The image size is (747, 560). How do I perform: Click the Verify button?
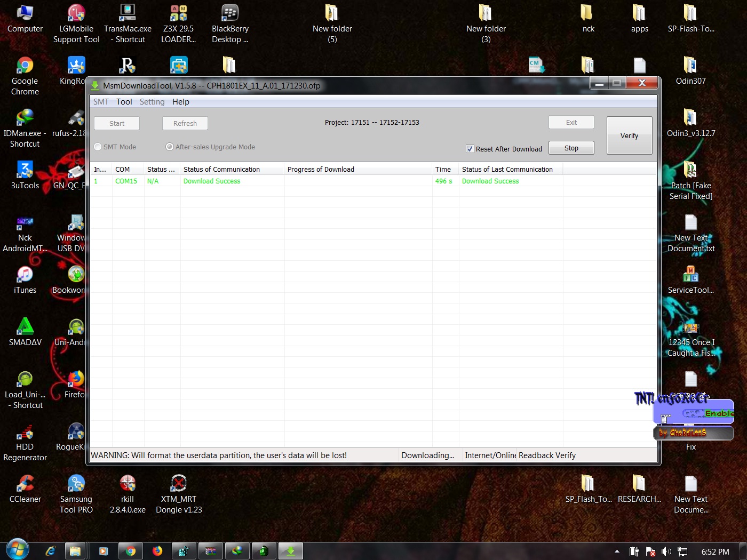pos(630,135)
